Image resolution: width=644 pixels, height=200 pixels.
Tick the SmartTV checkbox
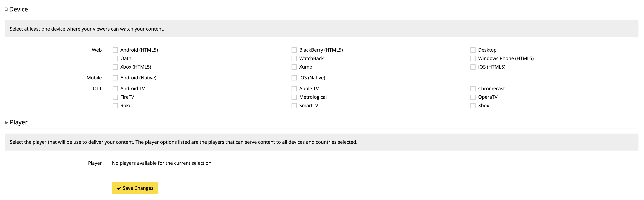pos(294,106)
